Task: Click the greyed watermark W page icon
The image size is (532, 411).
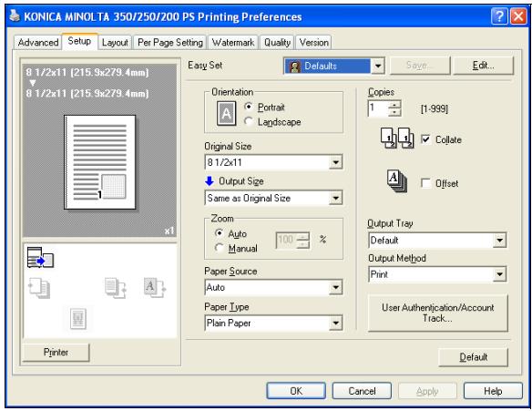Action: tap(78, 318)
